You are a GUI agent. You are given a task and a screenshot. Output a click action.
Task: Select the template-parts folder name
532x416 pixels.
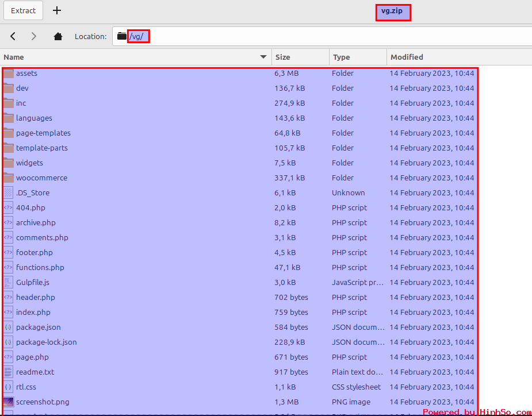click(42, 148)
